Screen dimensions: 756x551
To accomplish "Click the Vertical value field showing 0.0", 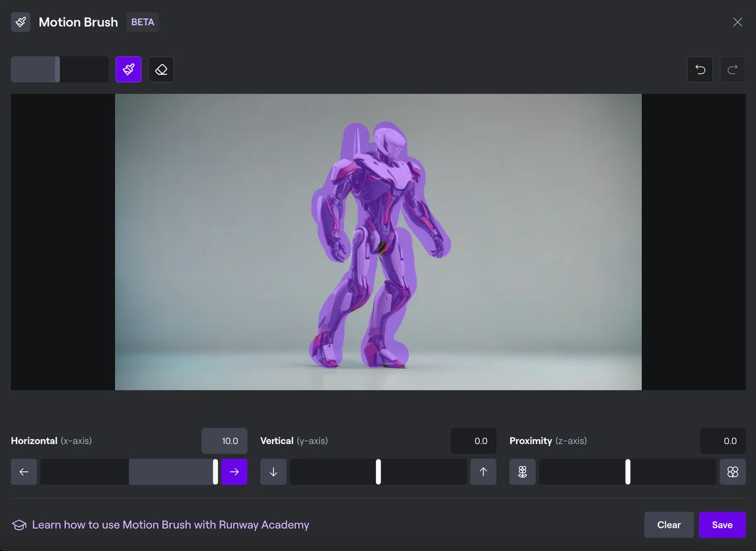I will click(474, 441).
